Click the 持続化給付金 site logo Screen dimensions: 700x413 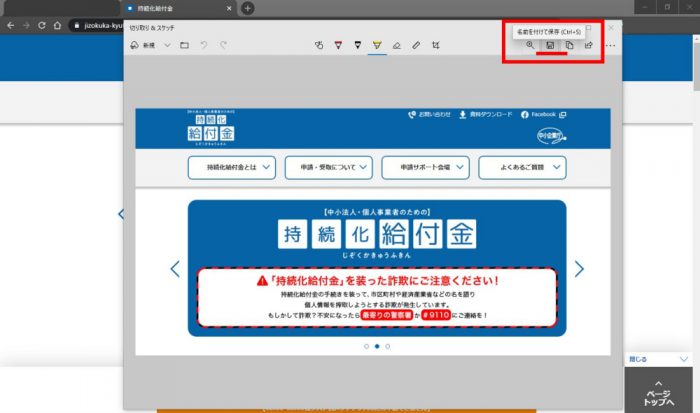point(211,128)
